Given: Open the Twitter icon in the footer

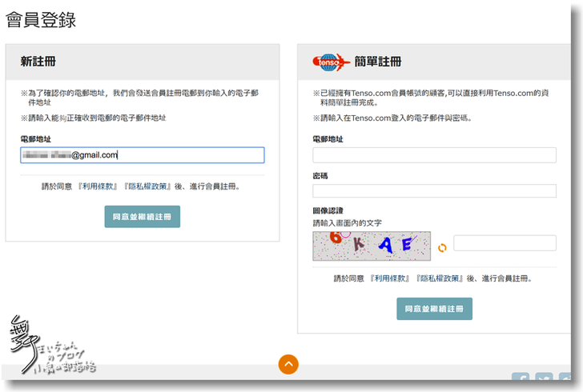Looking at the screenshot, I should pyautogui.click(x=545, y=380).
